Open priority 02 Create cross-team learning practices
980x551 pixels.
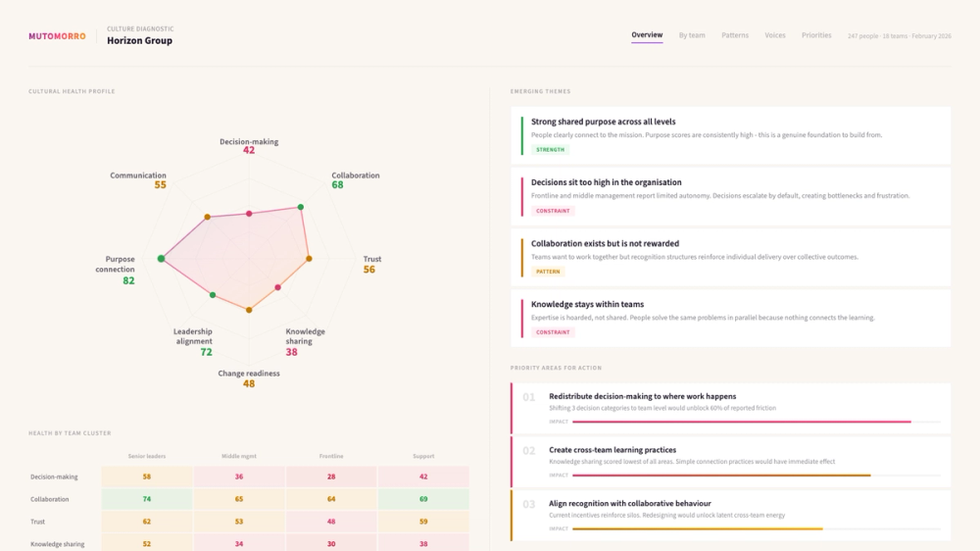pyautogui.click(x=731, y=462)
